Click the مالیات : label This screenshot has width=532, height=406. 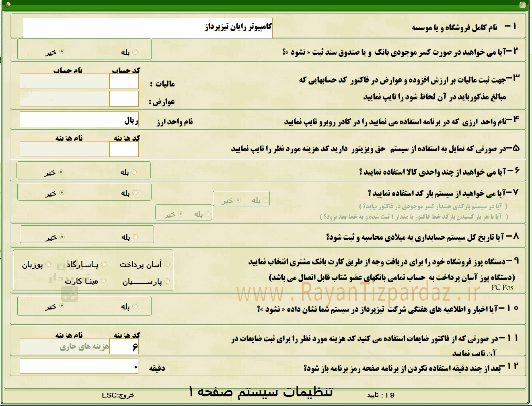coord(162,84)
